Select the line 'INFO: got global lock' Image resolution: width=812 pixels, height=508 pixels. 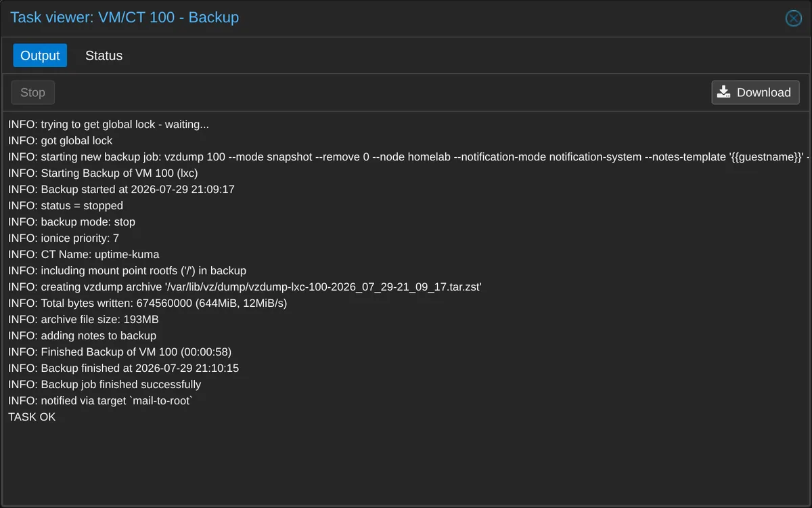click(60, 141)
